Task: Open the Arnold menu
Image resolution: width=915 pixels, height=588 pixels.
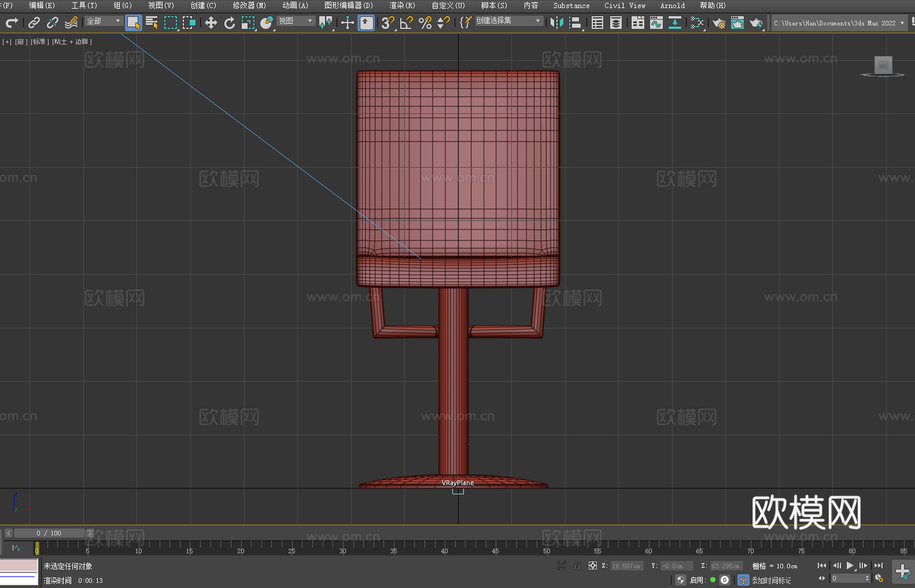Action: [x=673, y=5]
